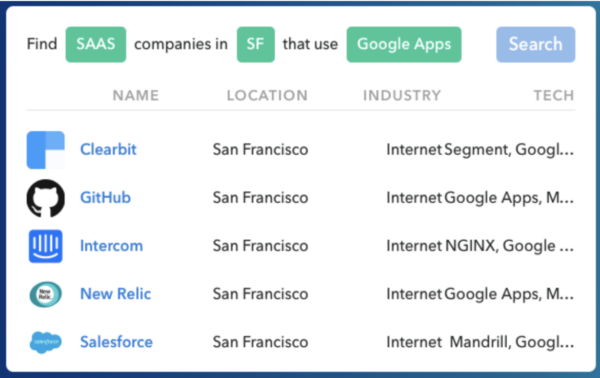Click the Salesforce cloud logo
Screen dimensions: 600x378
46,342
